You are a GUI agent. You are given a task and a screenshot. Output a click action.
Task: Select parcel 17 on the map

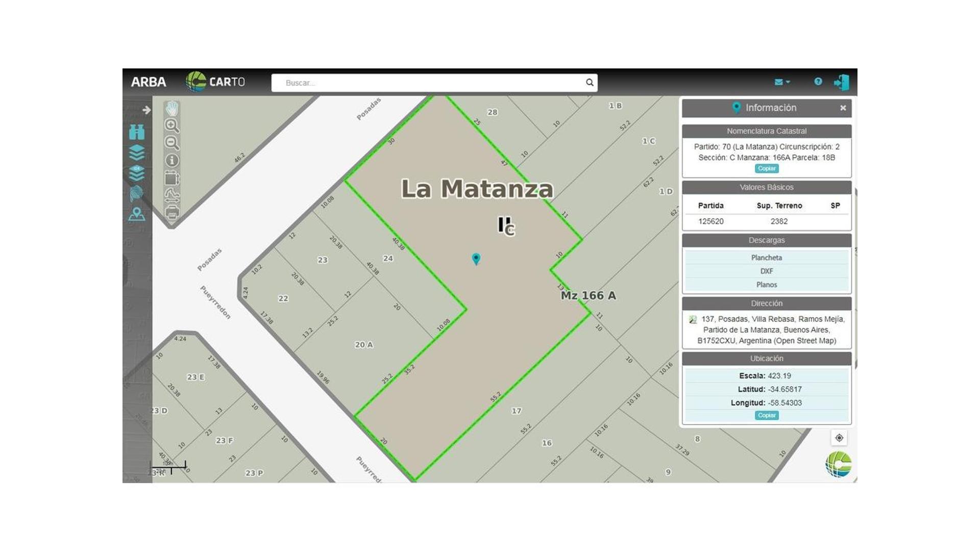[x=517, y=411]
